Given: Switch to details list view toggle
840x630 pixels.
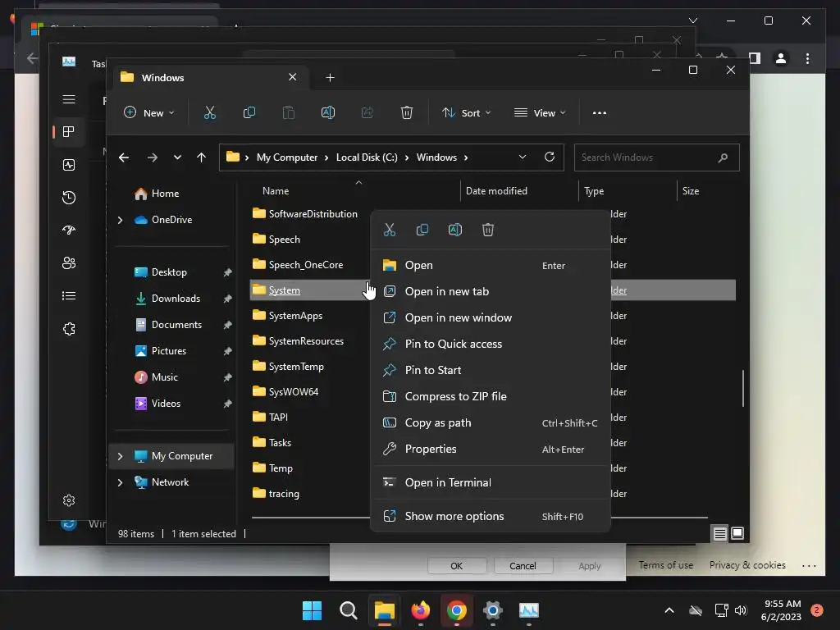Looking at the screenshot, I should pos(719,534).
